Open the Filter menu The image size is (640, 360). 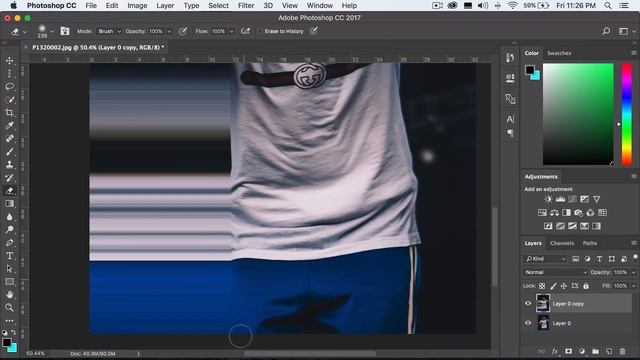(x=246, y=6)
